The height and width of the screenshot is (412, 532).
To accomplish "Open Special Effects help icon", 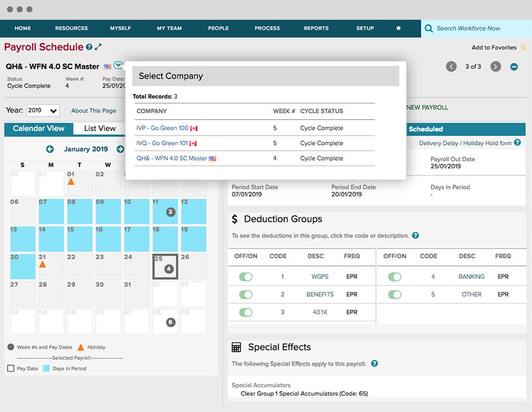I will pyautogui.click(x=374, y=363).
